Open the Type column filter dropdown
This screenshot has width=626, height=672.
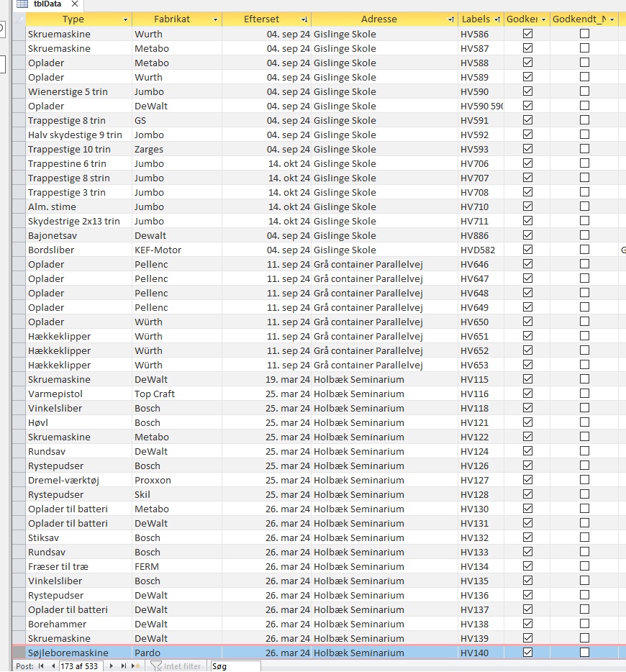(x=125, y=19)
